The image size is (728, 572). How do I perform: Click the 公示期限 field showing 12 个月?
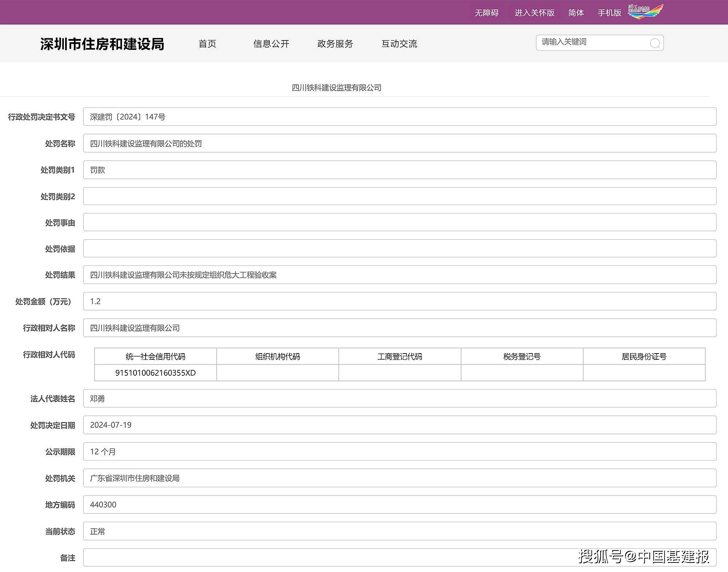click(400, 451)
